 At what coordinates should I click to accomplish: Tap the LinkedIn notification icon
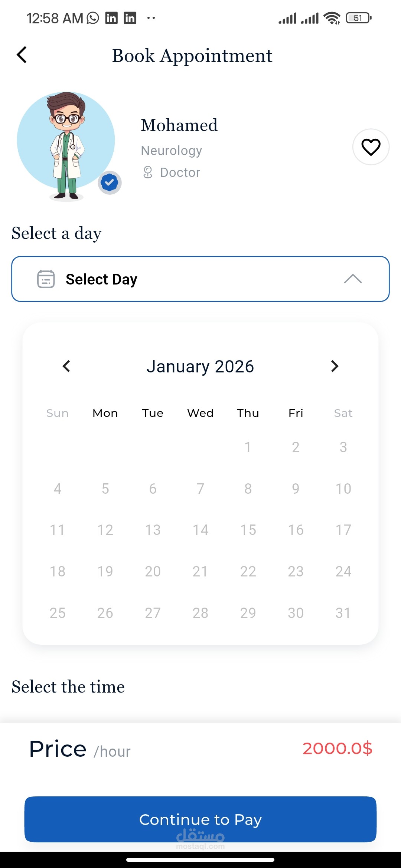point(111,18)
